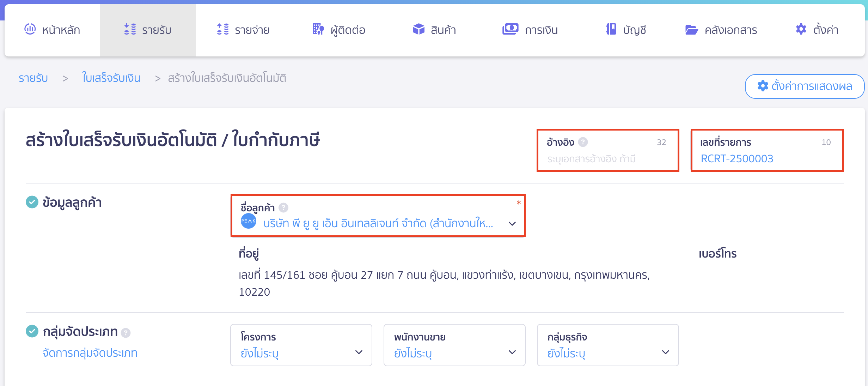Viewport: 868px width, 386px height.
Task: Click the คลังเอกสาร folder icon
Action: [691, 30]
